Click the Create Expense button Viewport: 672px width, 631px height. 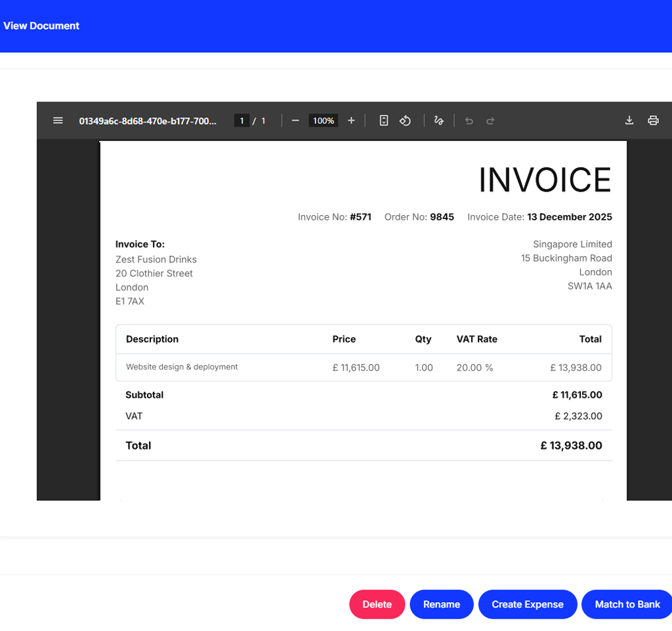[528, 604]
